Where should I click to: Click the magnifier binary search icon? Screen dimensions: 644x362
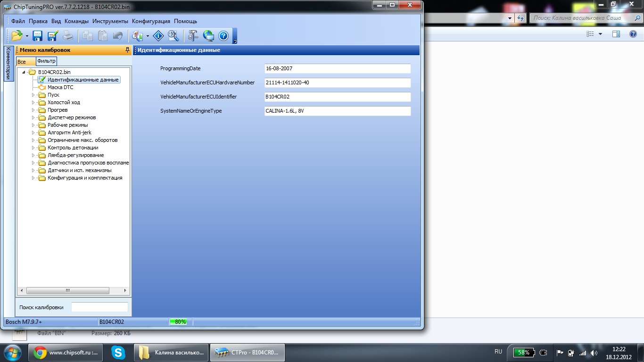click(173, 35)
